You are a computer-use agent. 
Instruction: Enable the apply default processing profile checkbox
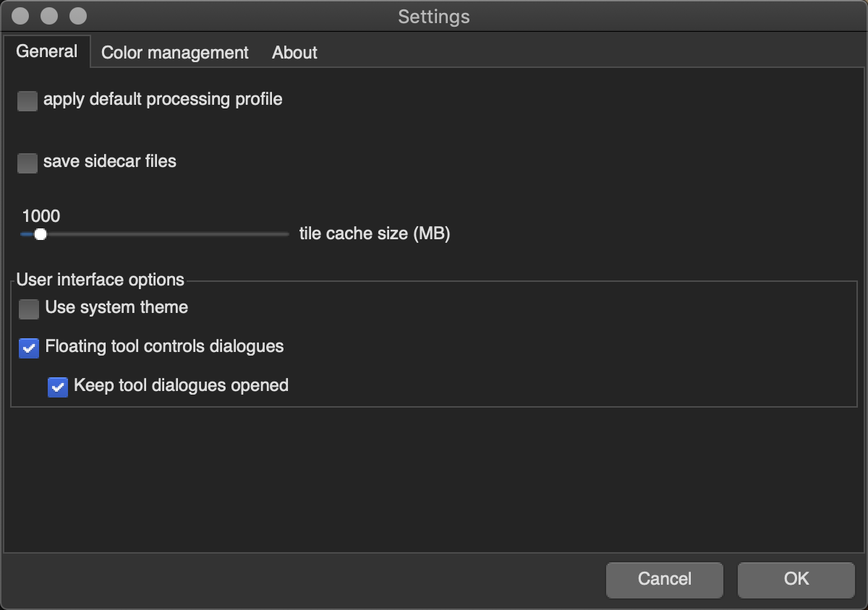(x=27, y=100)
